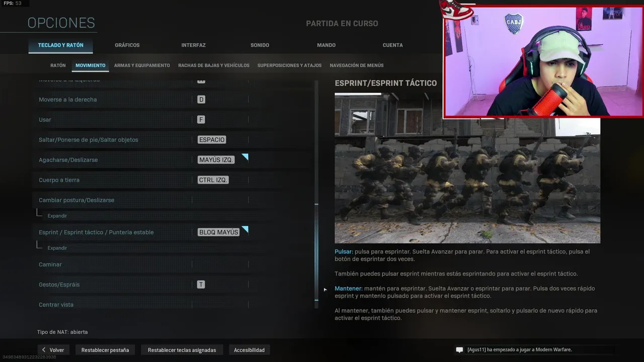644x362 pixels.
Task: Click the empty primary binding for Caminar
Action: tap(220, 264)
